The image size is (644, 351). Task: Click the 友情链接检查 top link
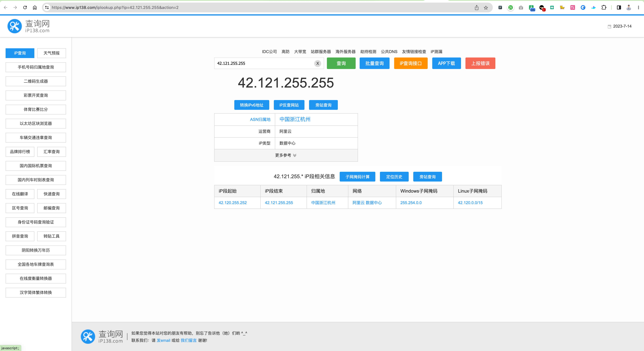point(414,51)
